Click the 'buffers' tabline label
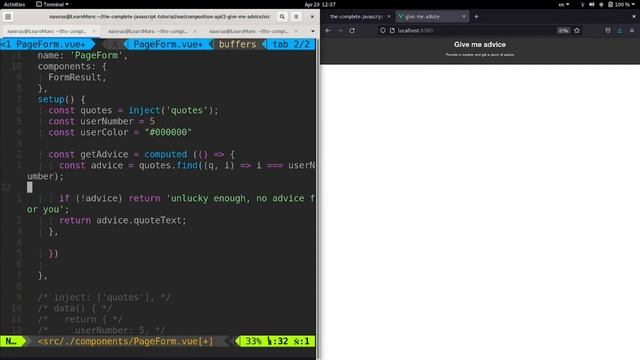Image resolution: width=640 pixels, height=360 pixels. 238,44
